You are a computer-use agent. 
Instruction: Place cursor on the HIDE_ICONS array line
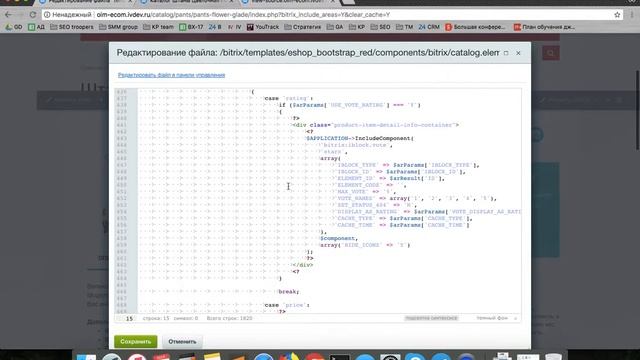point(365,245)
